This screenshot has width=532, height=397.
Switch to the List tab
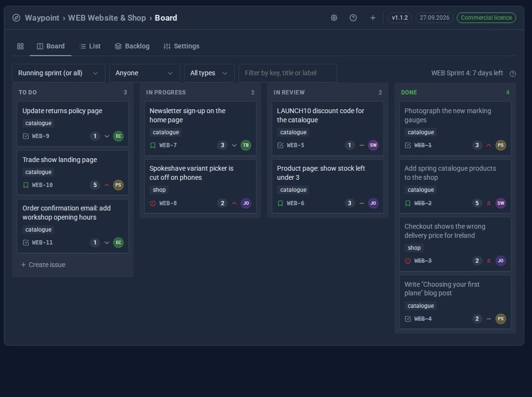(x=90, y=46)
